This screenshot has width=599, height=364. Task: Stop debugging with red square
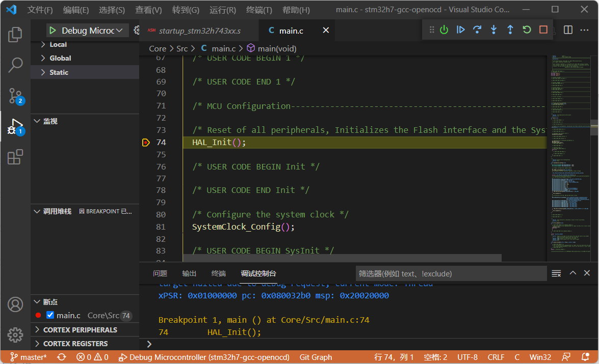543,30
